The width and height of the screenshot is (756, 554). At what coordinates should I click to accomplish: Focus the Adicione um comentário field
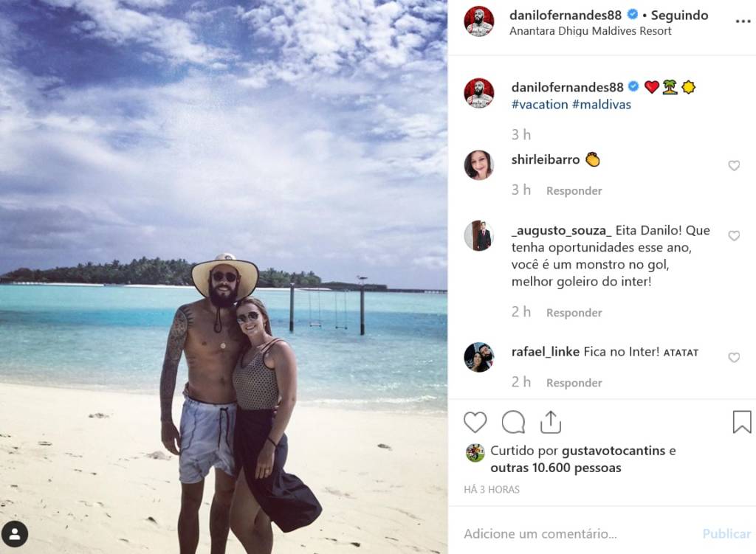click(x=579, y=534)
